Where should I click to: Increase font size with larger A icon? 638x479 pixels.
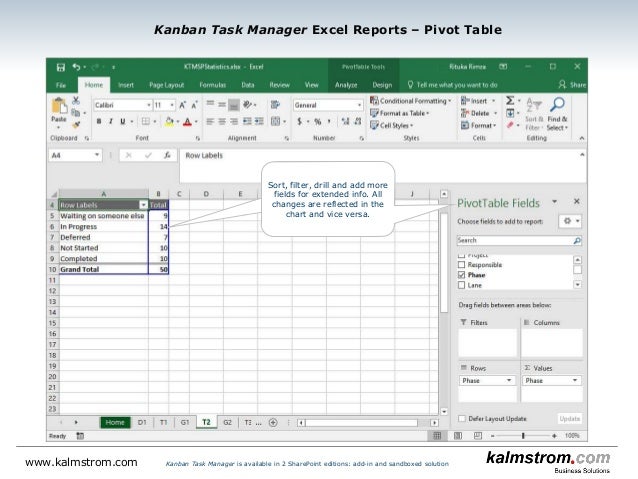[x=182, y=105]
